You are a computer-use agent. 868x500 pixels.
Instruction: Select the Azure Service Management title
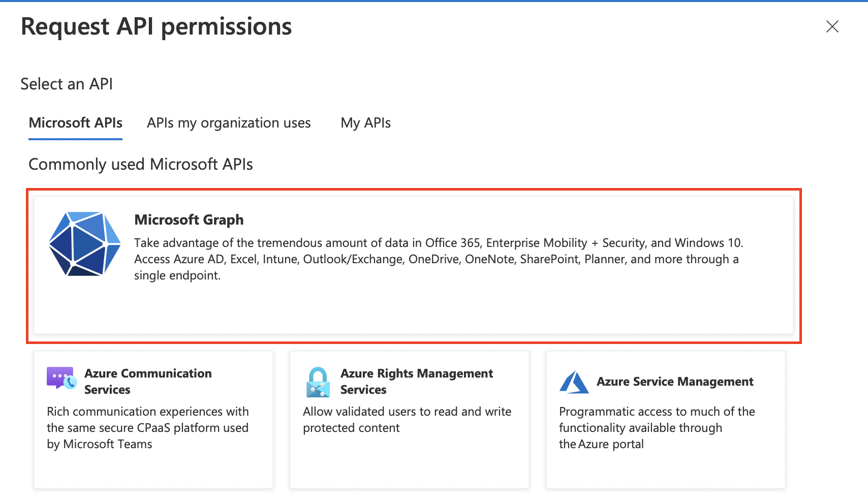(x=675, y=382)
